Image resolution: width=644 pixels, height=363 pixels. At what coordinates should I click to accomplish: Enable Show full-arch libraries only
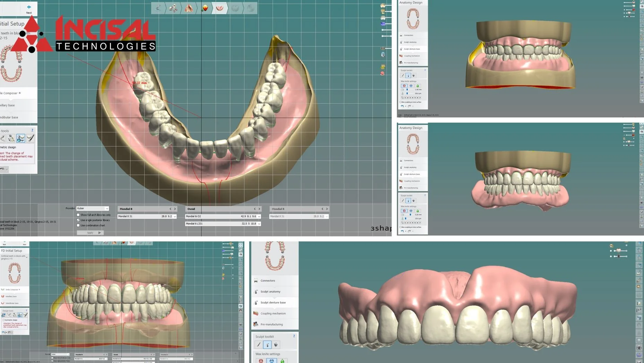click(78, 215)
